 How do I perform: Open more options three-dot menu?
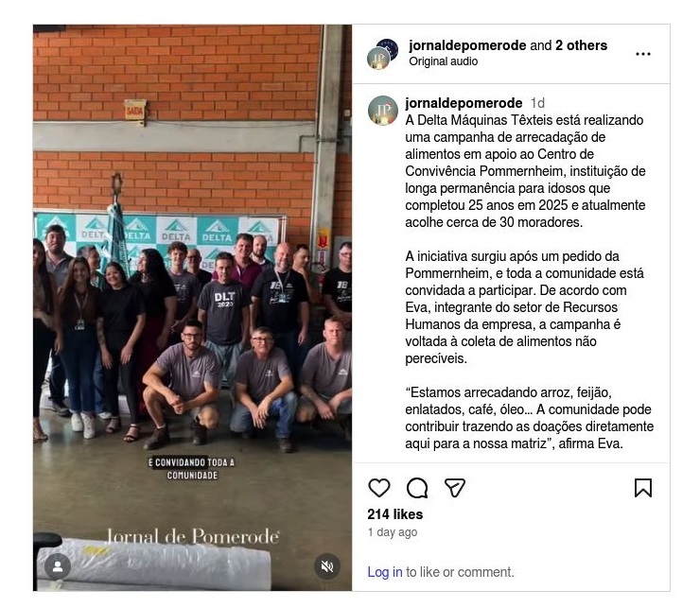tap(643, 54)
